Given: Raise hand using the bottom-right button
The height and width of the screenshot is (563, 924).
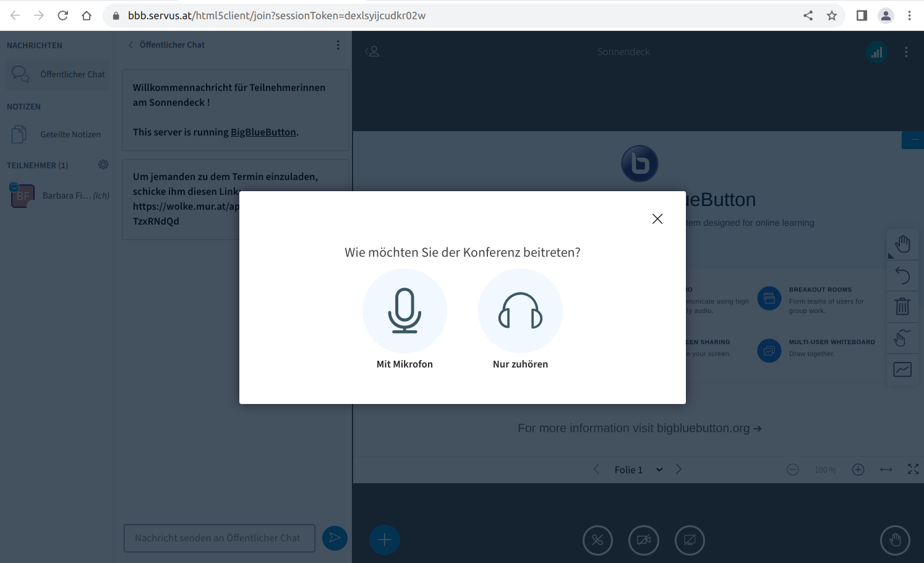Looking at the screenshot, I should tap(894, 540).
